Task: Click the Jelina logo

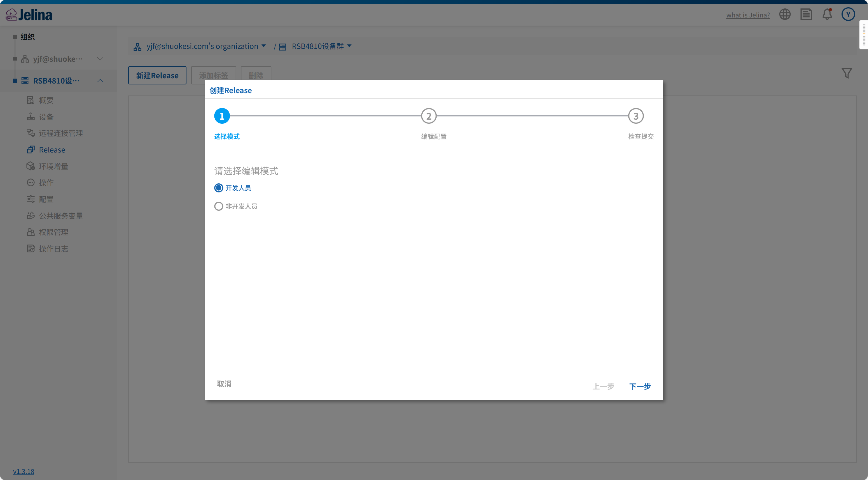Action: [29, 15]
